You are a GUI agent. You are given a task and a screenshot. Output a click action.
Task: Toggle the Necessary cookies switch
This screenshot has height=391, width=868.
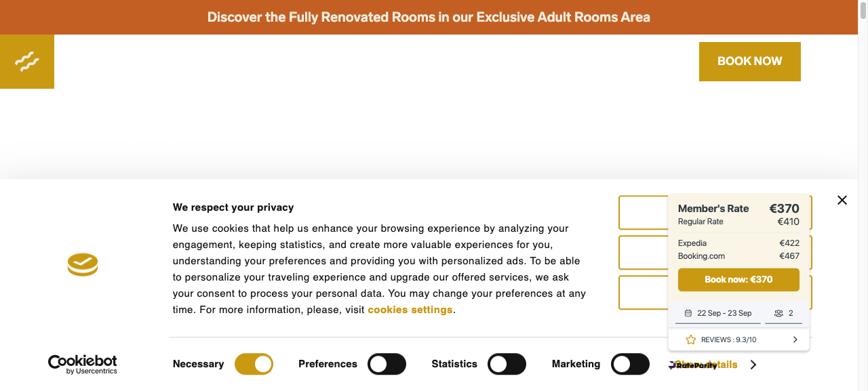pos(254,364)
